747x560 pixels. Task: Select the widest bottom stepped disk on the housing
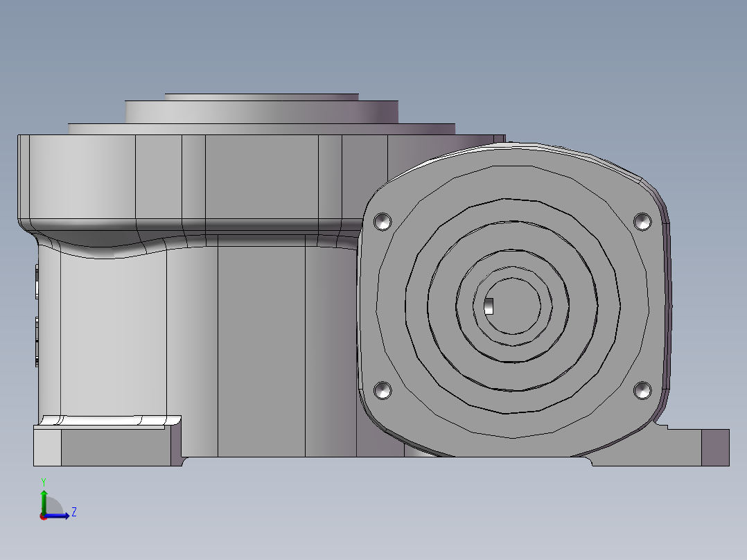262,129
